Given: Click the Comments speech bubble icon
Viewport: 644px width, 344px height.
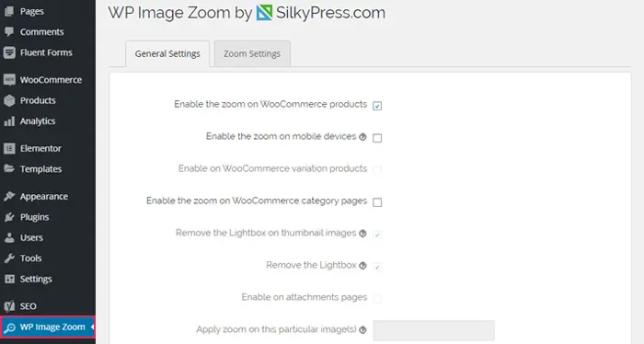Looking at the screenshot, I should click(9, 31).
